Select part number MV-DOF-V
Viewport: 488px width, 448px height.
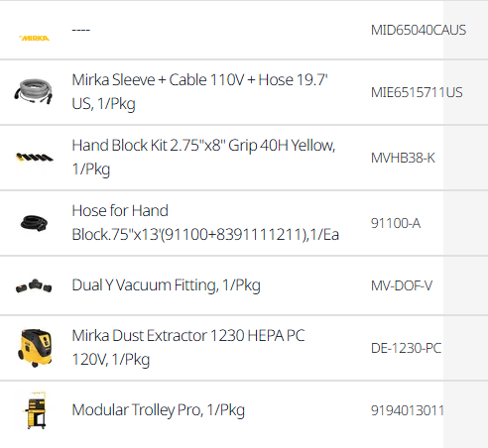402,285
